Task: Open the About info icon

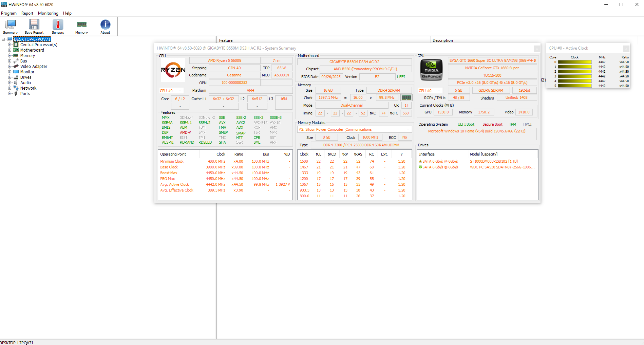Action: coord(105,24)
